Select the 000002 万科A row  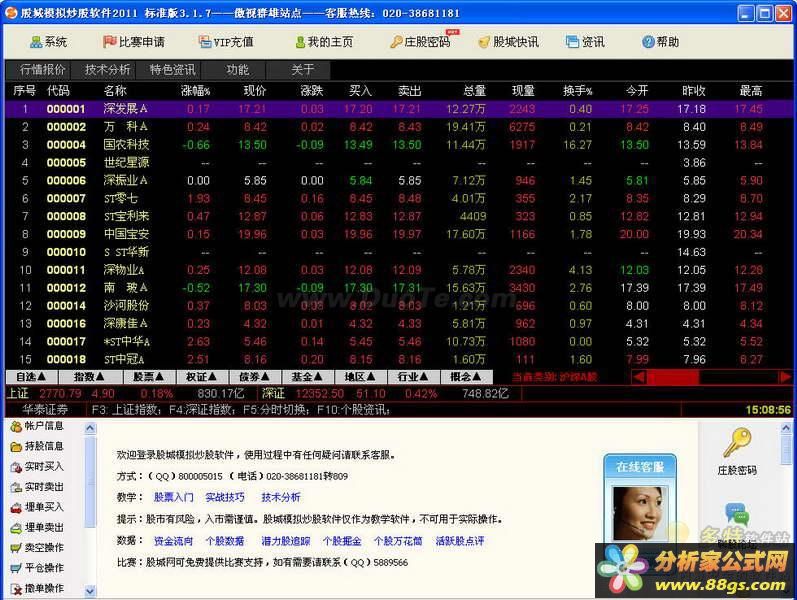398,127
